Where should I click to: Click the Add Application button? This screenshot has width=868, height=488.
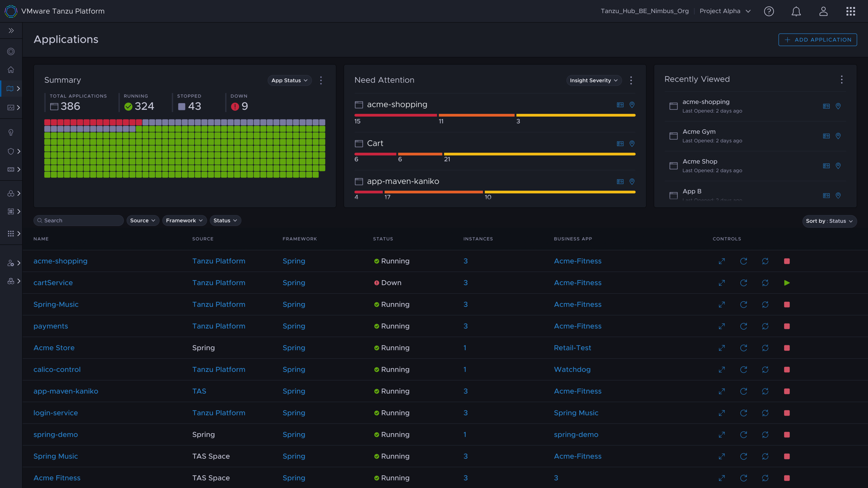pos(818,40)
